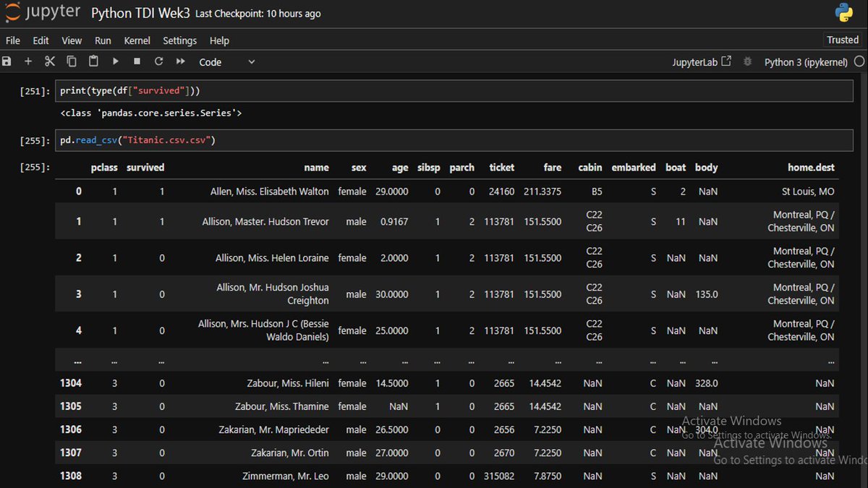The image size is (868, 488).
Task: Click body value 135.0
Action: [706, 294]
